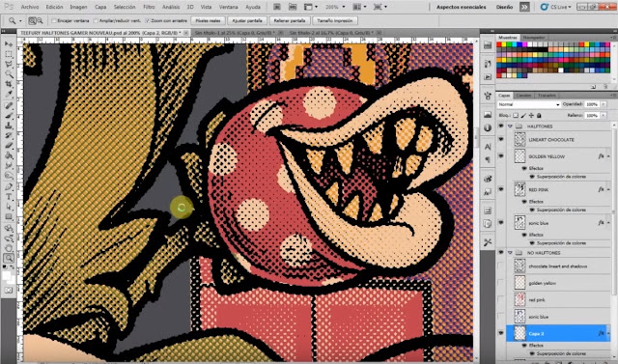Screen dimensions: 618x364
Task: Select the Eyedropper tool
Action: [x=9, y=95]
